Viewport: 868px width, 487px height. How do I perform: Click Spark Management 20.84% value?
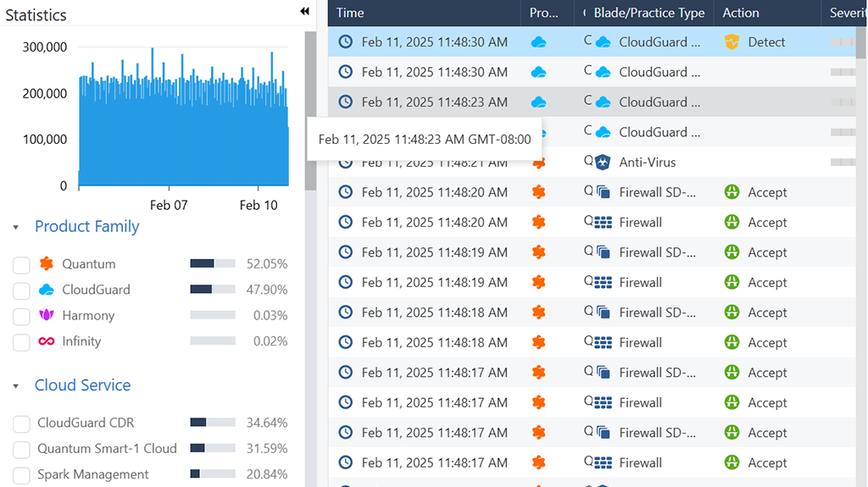click(x=267, y=474)
